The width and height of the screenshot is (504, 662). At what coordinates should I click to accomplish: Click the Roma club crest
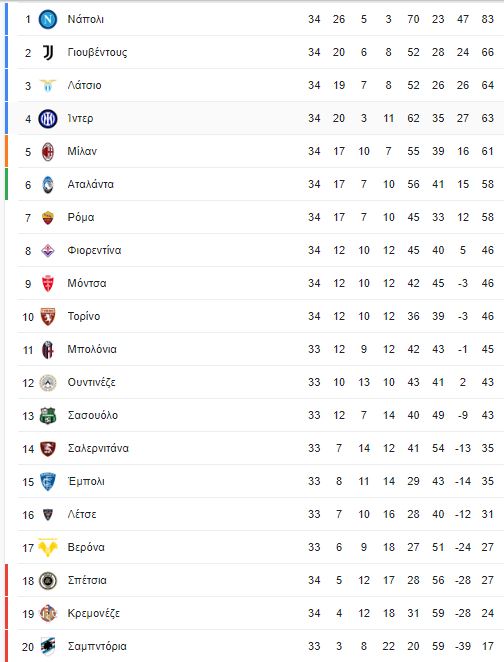pos(48,218)
